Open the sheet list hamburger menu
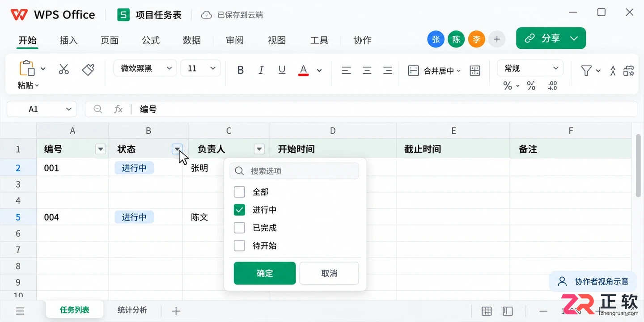The height and width of the screenshot is (322, 644). click(20, 311)
